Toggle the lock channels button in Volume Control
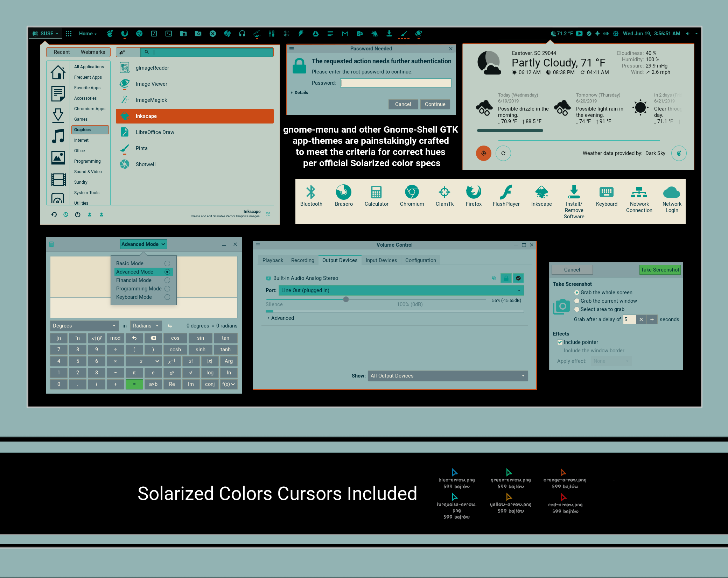This screenshot has width=728, height=578. tap(506, 278)
